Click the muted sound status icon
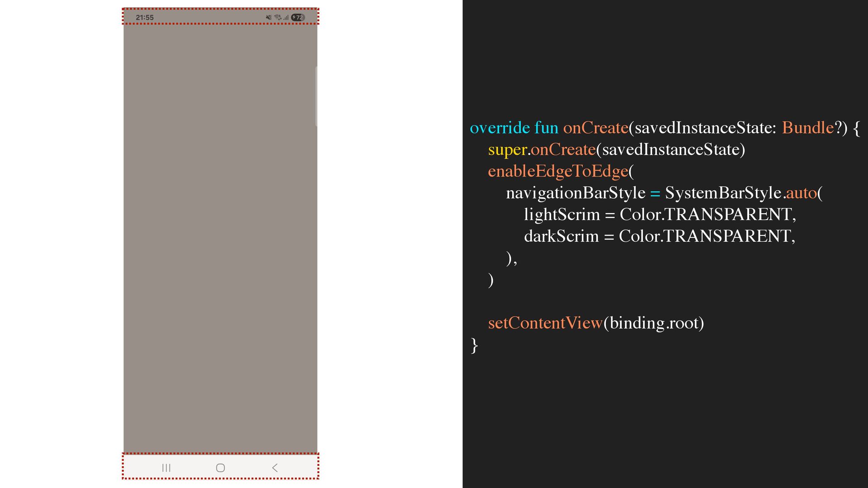This screenshot has width=868, height=488. (269, 18)
